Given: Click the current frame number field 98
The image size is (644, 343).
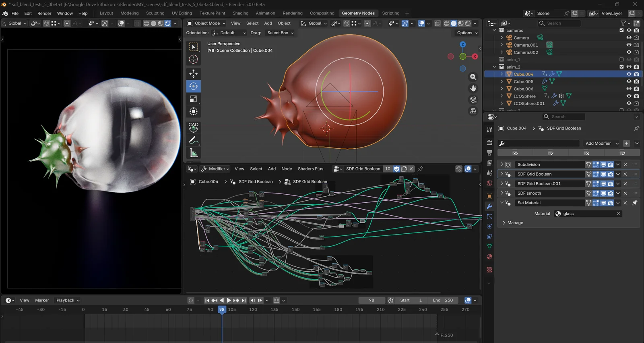Looking at the screenshot, I should point(372,300).
